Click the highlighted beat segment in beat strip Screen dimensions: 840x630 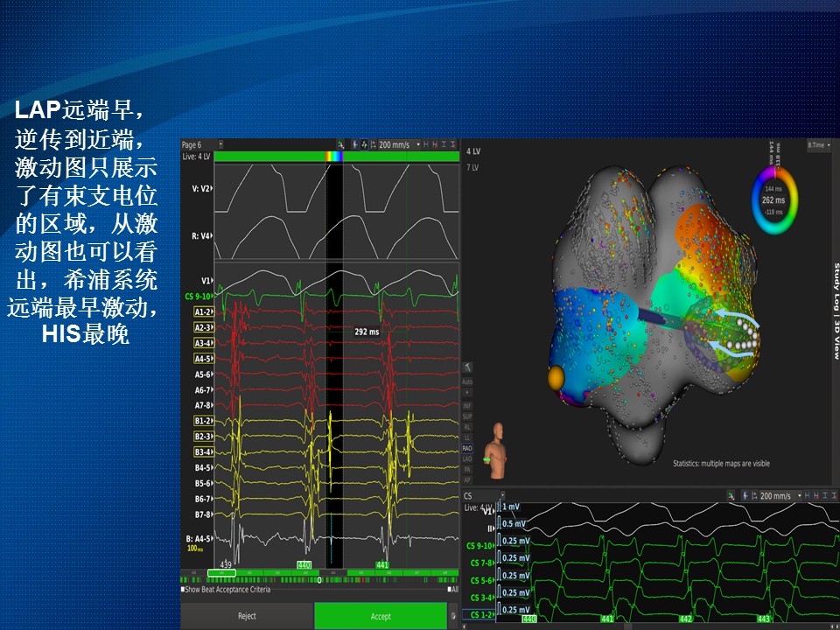(221, 572)
